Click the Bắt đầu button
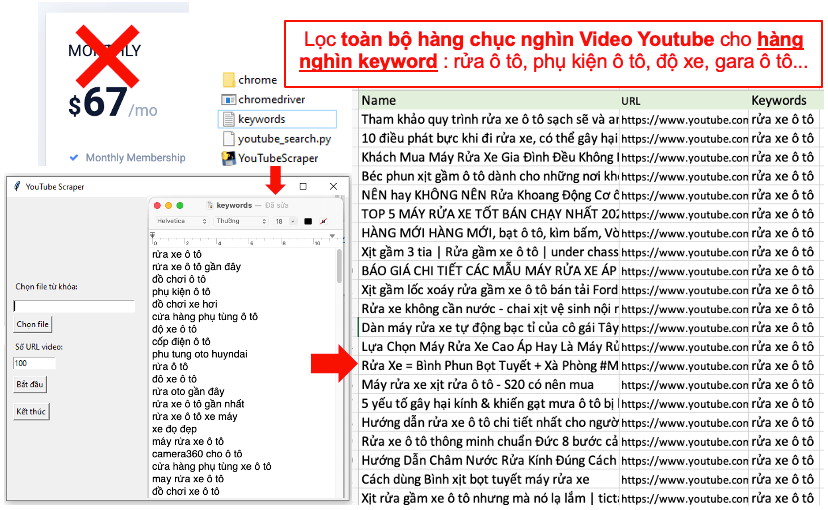 (30, 384)
